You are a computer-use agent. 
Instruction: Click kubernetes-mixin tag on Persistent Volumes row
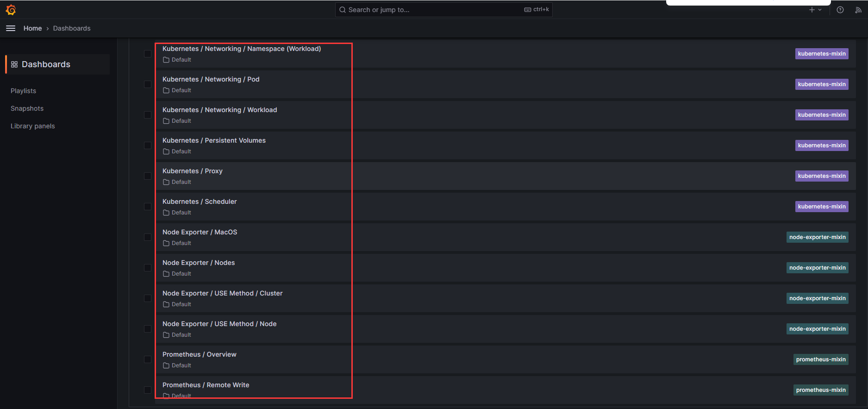(822, 145)
